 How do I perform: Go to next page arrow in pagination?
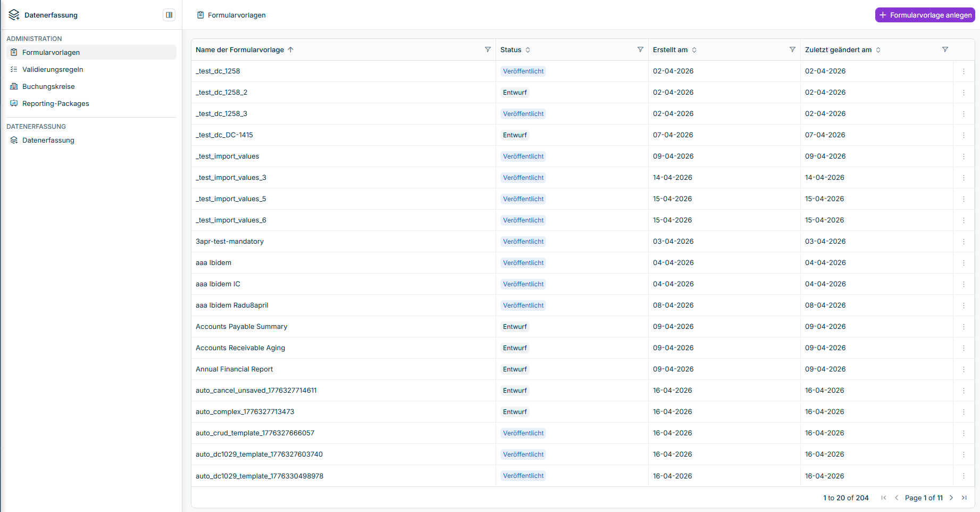tap(951, 498)
